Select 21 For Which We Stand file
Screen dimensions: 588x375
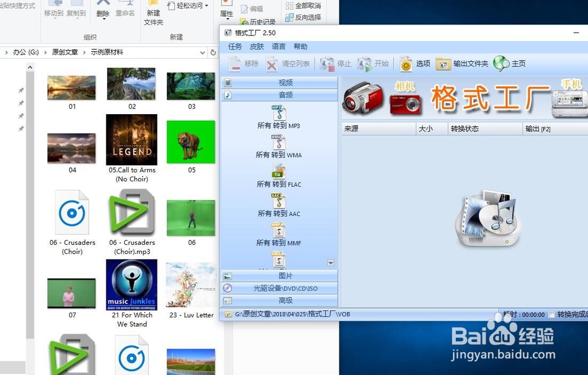coord(132,284)
